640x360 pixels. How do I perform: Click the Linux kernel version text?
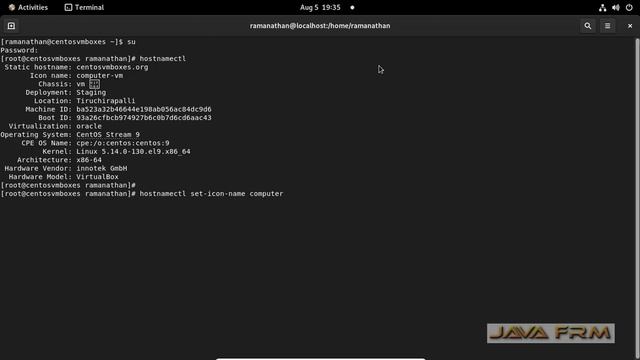click(x=133, y=151)
